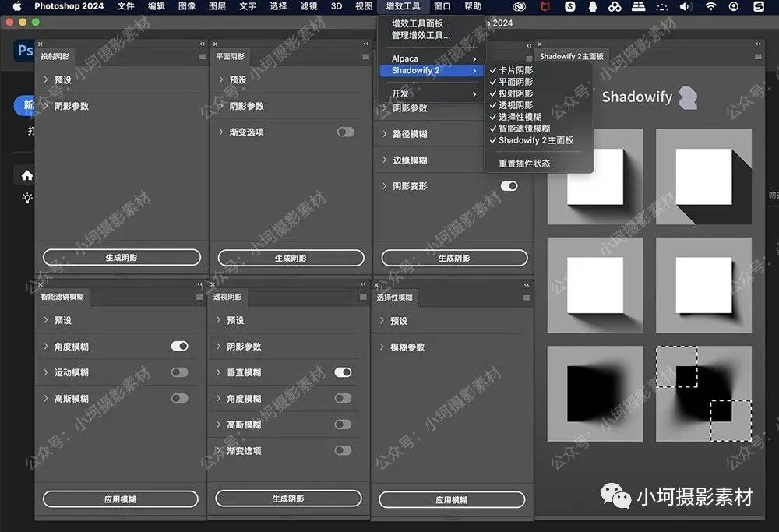
Task: Select the dashed-selection selective blur thumbnail
Action: pos(703,394)
